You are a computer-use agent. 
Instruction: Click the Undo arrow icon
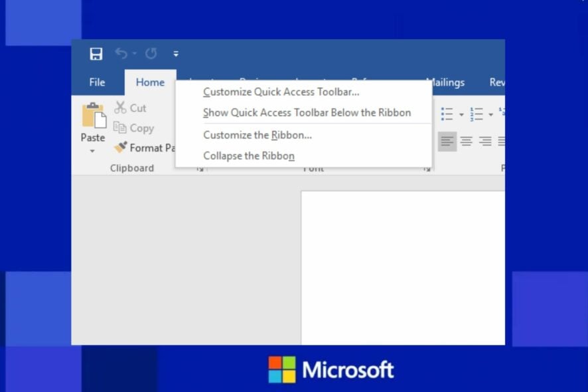pos(121,54)
